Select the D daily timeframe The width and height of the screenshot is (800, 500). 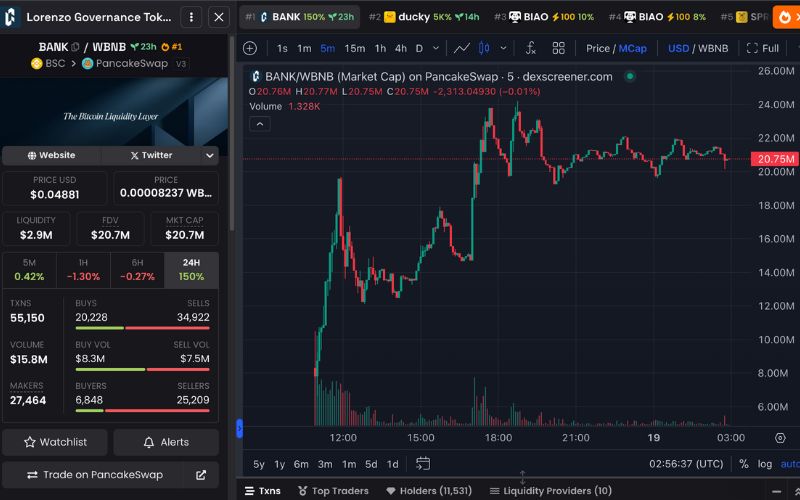[419, 48]
